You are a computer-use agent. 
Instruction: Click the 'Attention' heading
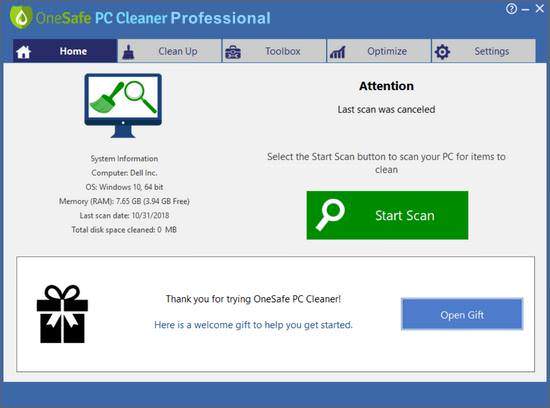pos(386,86)
